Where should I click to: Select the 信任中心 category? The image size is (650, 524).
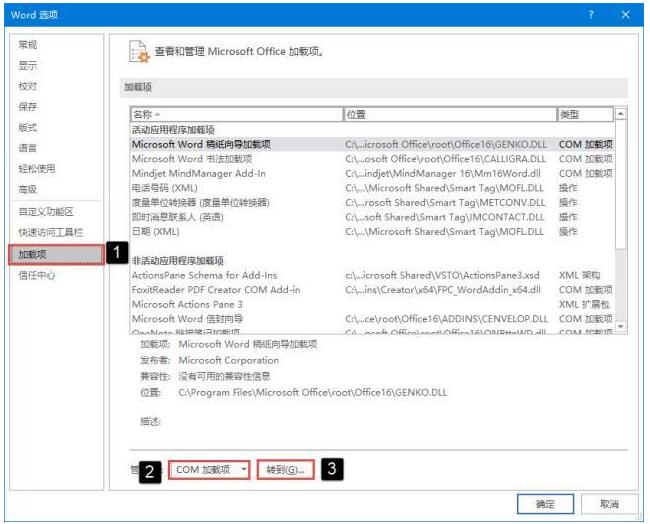(x=37, y=275)
